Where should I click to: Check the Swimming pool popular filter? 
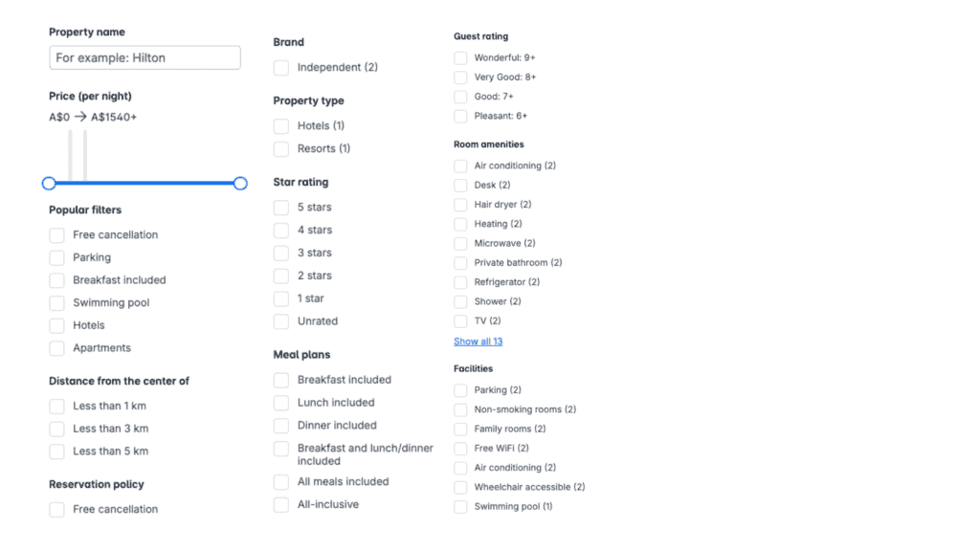tap(57, 303)
